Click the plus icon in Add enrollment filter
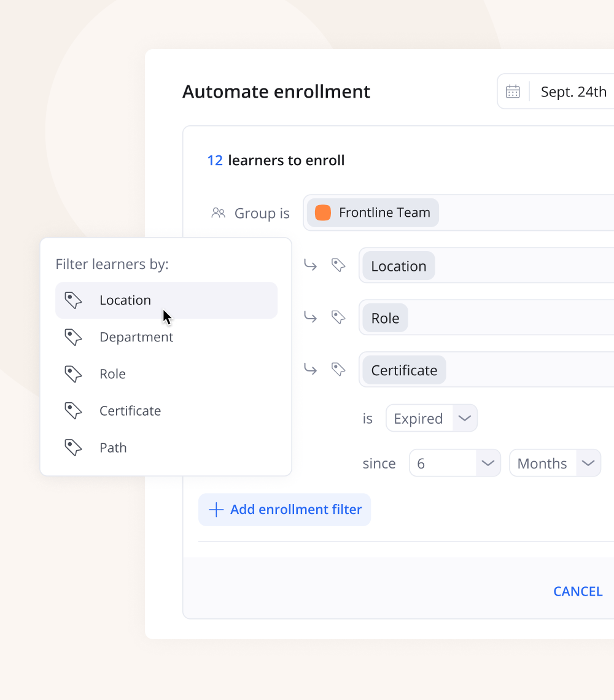The width and height of the screenshot is (614, 700). pyautogui.click(x=216, y=510)
